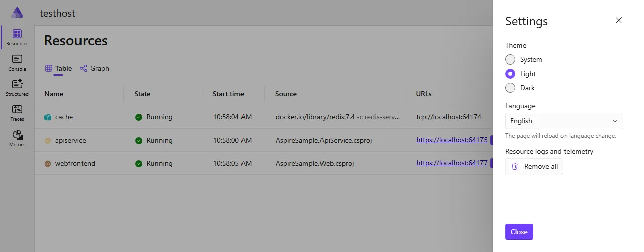This screenshot has width=644, height=252.
Task: Sort by the Name column header
Action: (x=54, y=94)
